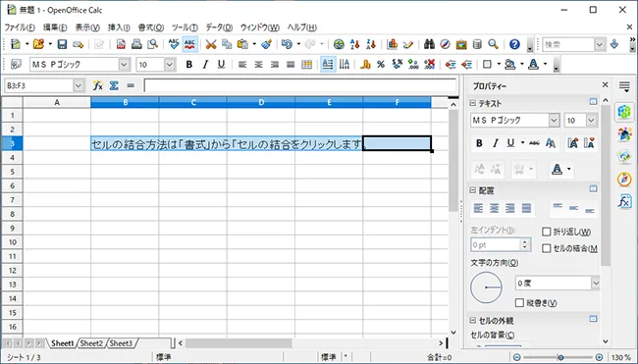
Task: Open Styles and Formatting sidebar icon
Action: [x=624, y=134]
